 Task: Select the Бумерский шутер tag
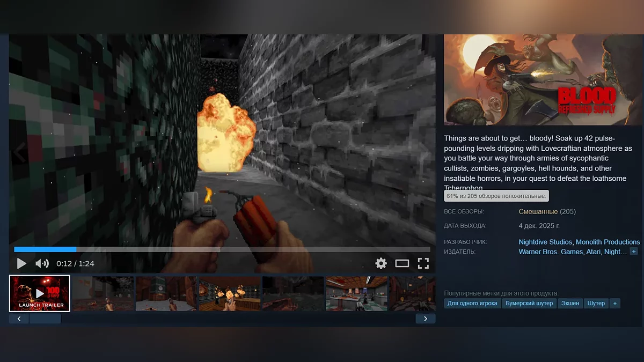coord(529,303)
